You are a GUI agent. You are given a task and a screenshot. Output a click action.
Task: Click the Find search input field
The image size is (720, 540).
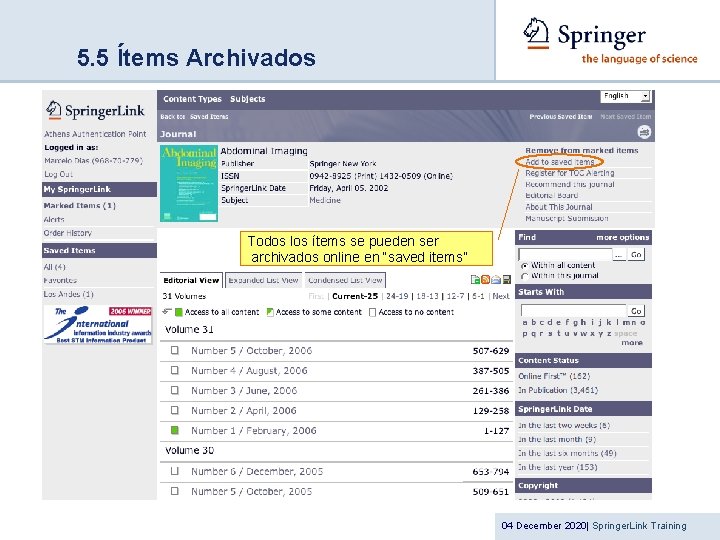565,254
